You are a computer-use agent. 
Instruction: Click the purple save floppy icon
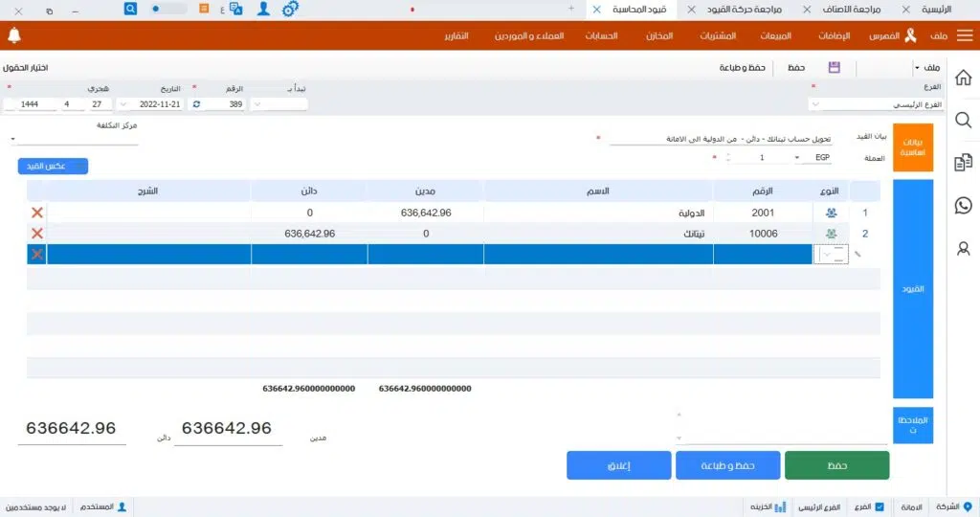coord(834,68)
